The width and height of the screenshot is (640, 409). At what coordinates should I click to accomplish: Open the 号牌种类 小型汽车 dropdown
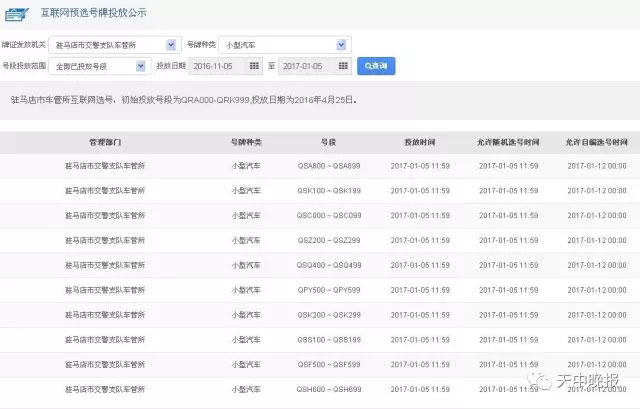(285, 45)
